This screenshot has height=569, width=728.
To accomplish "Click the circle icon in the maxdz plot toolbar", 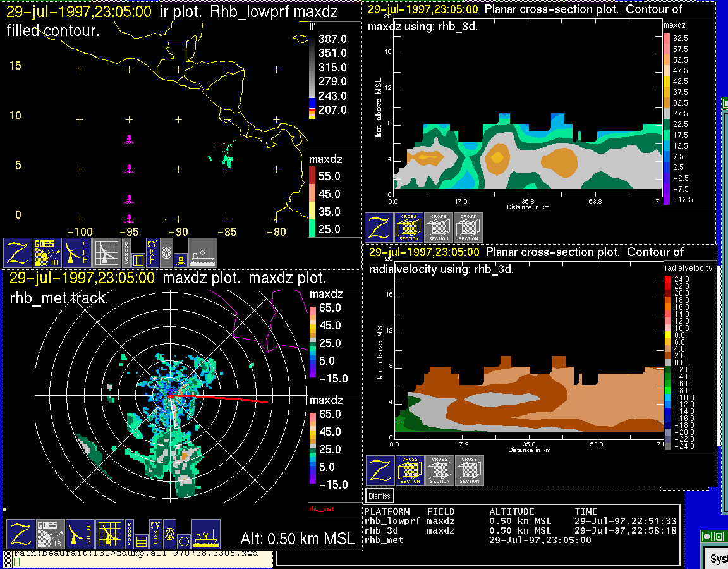I will (183, 541).
